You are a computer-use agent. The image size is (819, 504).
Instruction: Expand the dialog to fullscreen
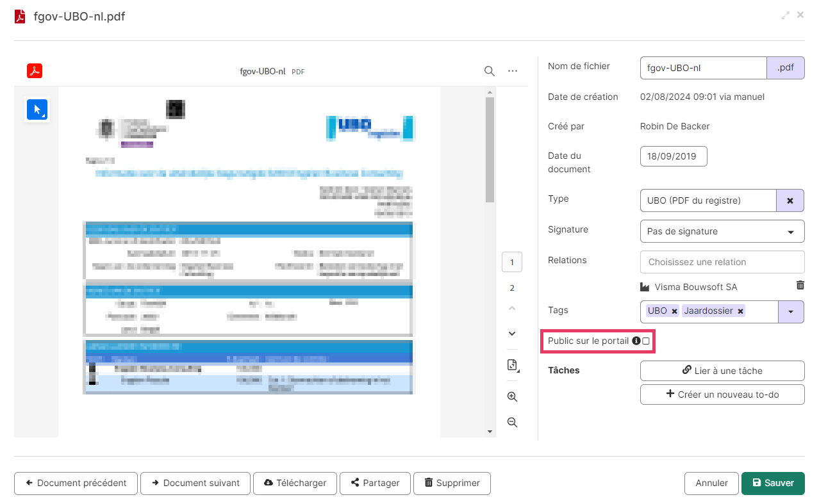(786, 15)
